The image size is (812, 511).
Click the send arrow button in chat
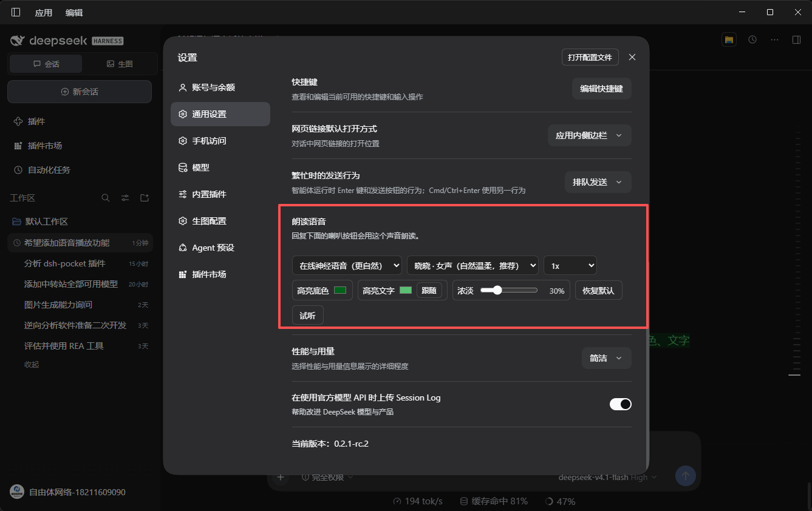(x=686, y=476)
